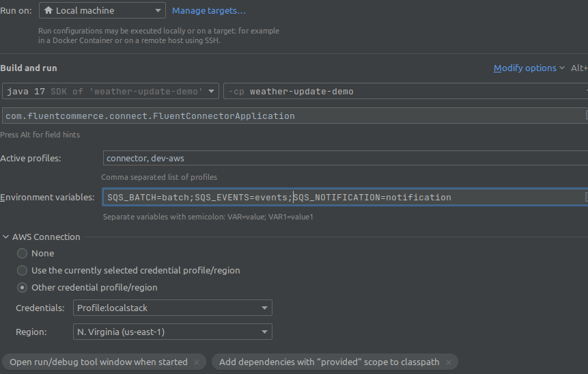Screen dimensions: 588x374
Task: Click 'Open run/debug tool window when started' chip
Action: pyautogui.click(x=98, y=362)
